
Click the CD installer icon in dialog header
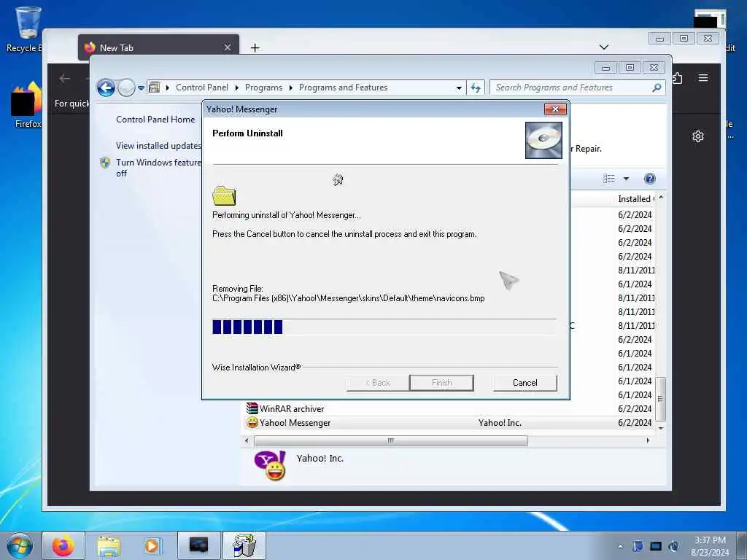pos(543,140)
